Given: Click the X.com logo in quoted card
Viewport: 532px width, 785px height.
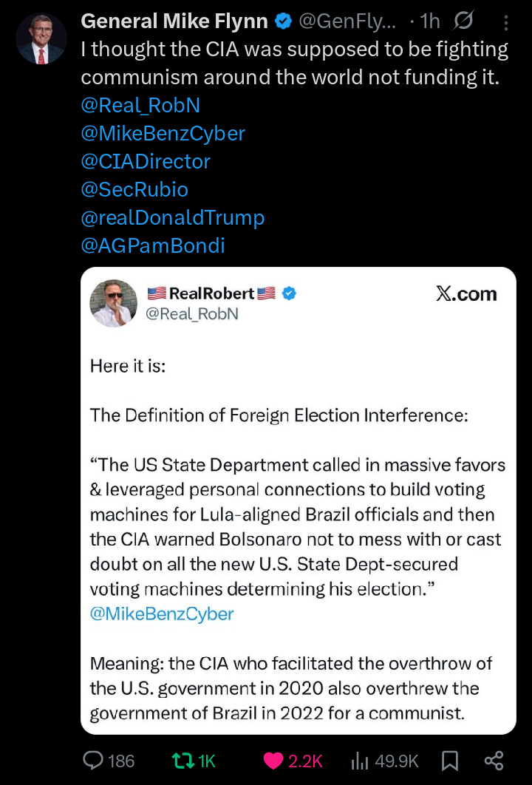Looking at the screenshot, I should click(466, 294).
